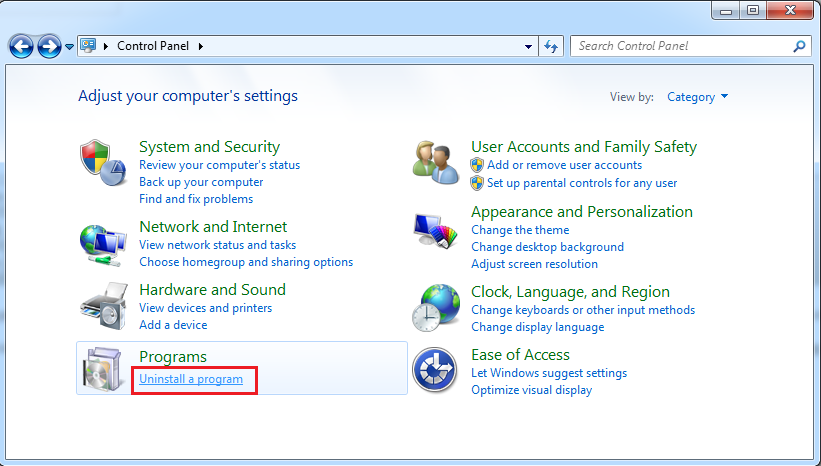The width and height of the screenshot is (821, 466).
Task: Click the Hardware and Sound printer icon
Action: (x=101, y=306)
